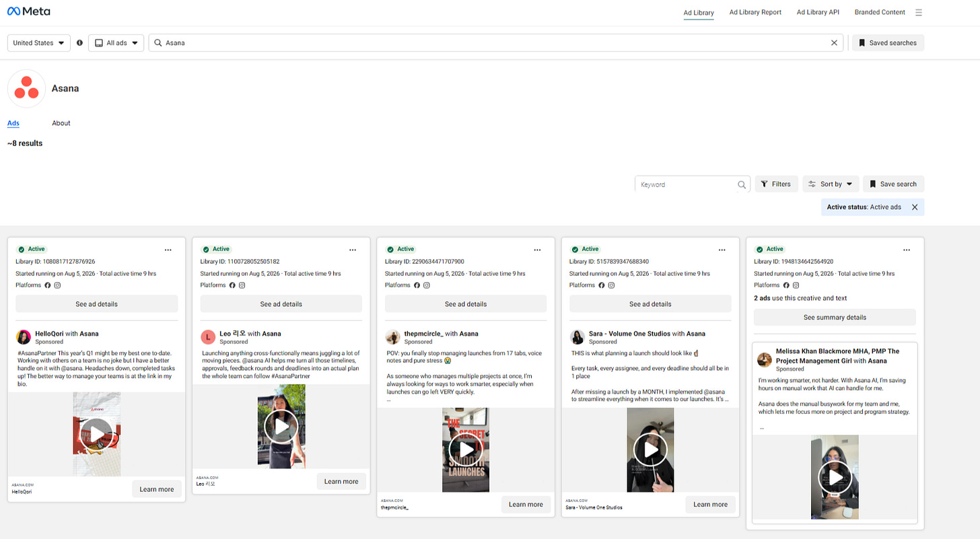See ad details for the Leo ad
980x539 pixels.
(281, 304)
